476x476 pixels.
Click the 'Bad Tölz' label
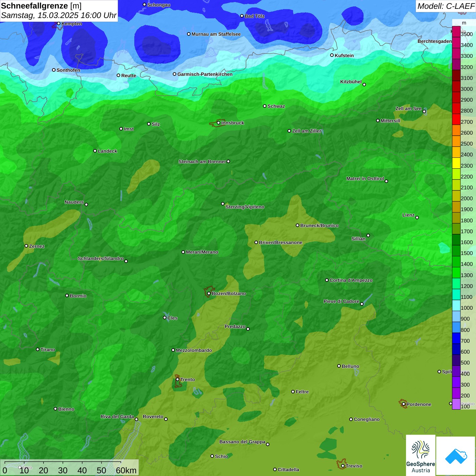[255, 16]
